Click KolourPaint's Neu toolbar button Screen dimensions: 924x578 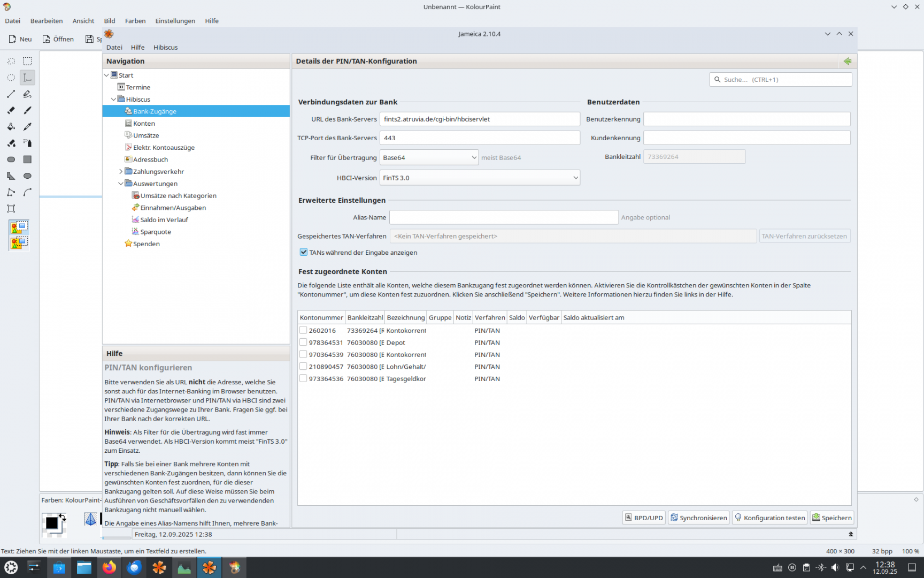pos(20,39)
